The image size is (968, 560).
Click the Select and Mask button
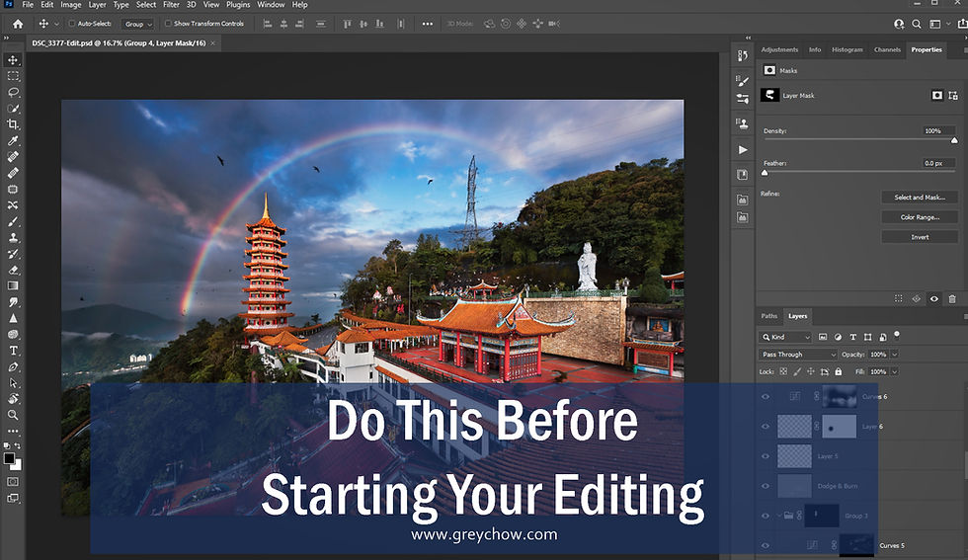920,197
